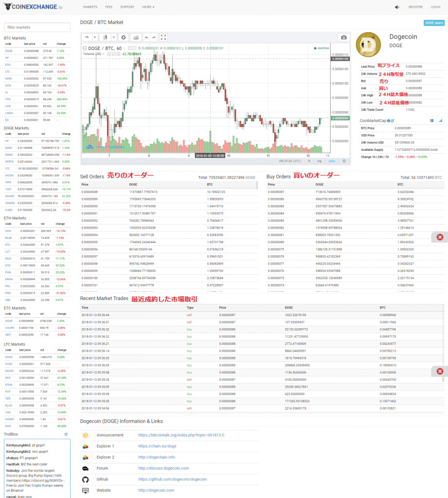Click the CoinMarketCap info circle icon
Viewport: 448px width, 498px height.
coord(389,121)
